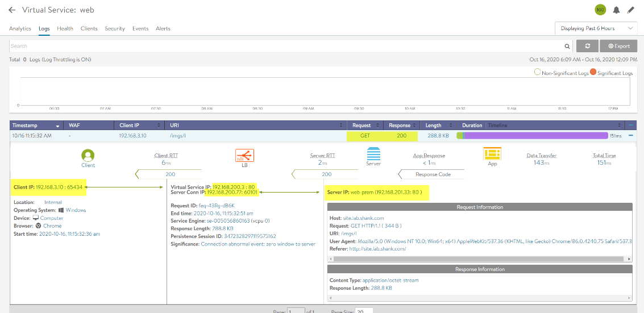The image size is (644, 313).
Task: Click the Export button
Action: point(618,46)
